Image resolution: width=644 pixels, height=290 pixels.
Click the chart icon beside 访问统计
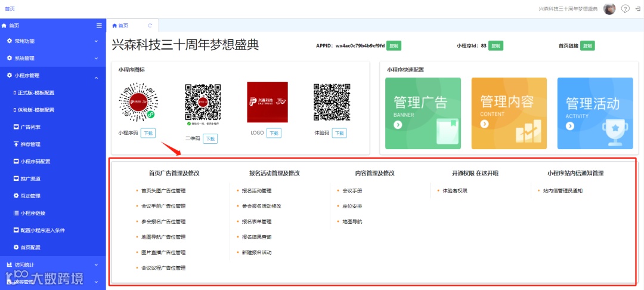click(10, 264)
